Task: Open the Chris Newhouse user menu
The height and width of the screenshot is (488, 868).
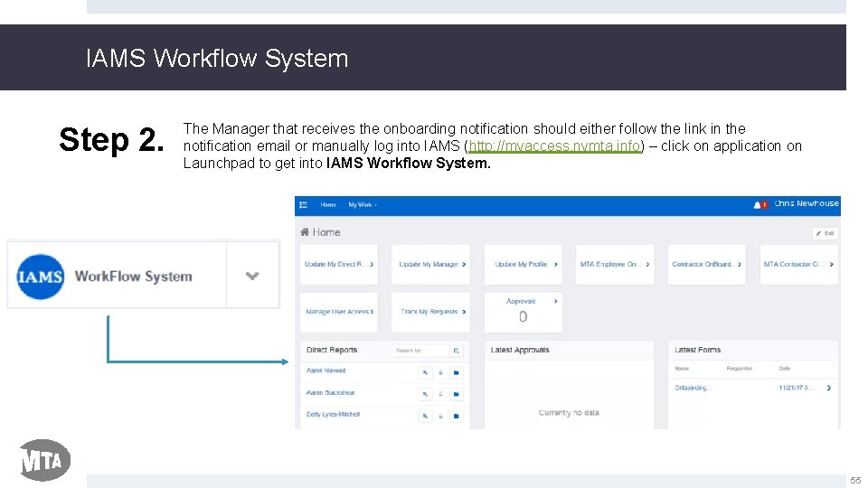Action: coord(806,203)
